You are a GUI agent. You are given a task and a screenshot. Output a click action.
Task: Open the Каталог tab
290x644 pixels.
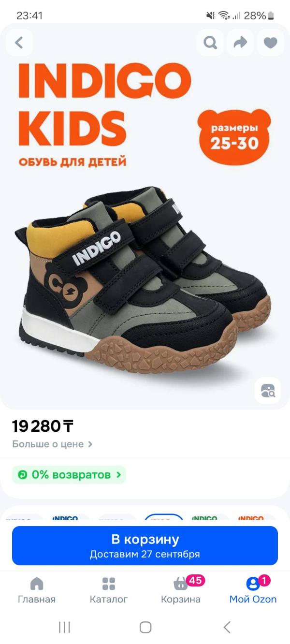pyautogui.click(x=109, y=590)
